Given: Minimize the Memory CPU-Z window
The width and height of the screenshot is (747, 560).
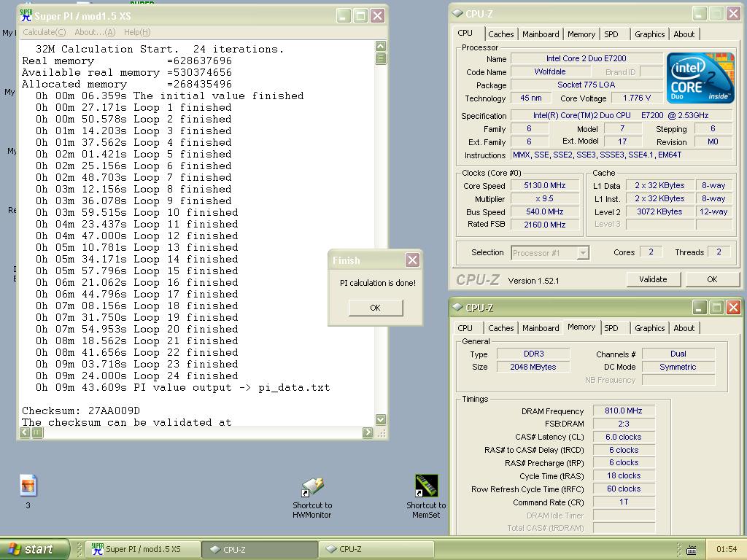Looking at the screenshot, I should (x=699, y=308).
